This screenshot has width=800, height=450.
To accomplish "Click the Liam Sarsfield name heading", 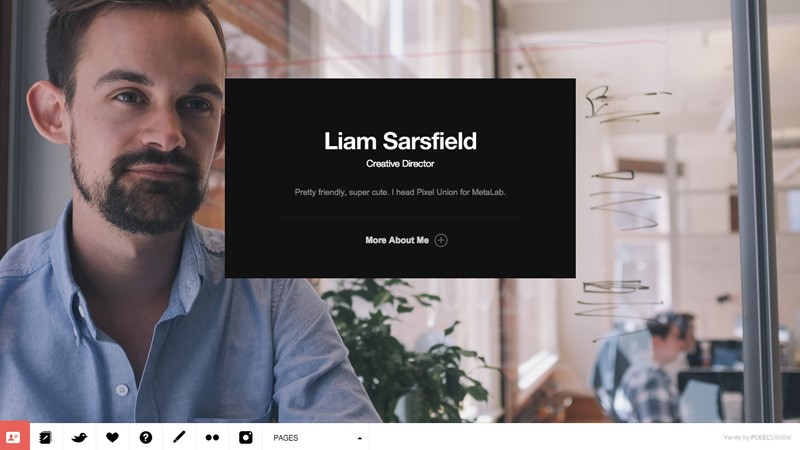I will pyautogui.click(x=401, y=141).
